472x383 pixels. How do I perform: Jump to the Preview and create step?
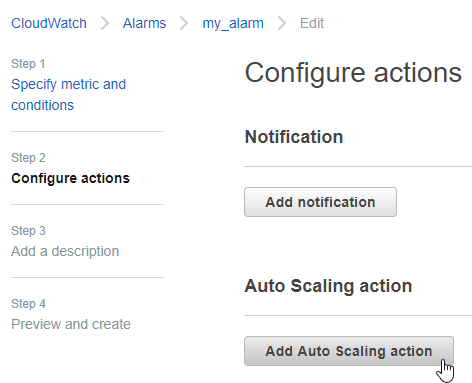tap(71, 324)
